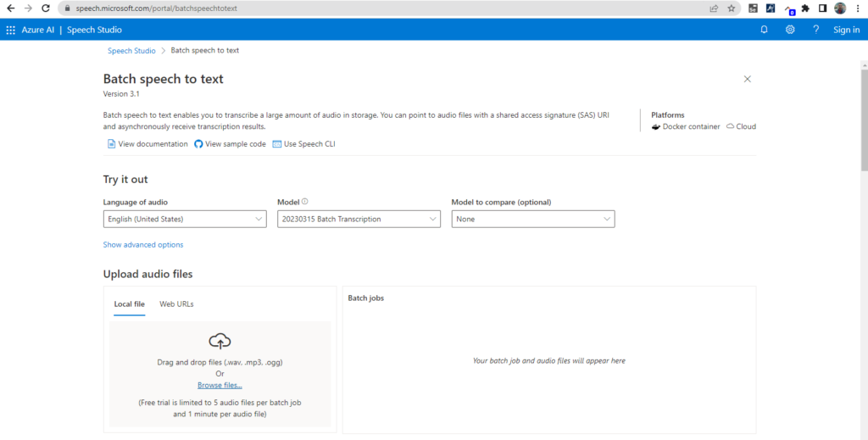Click the Azure AI header label
This screenshot has height=440, width=868.
click(38, 30)
